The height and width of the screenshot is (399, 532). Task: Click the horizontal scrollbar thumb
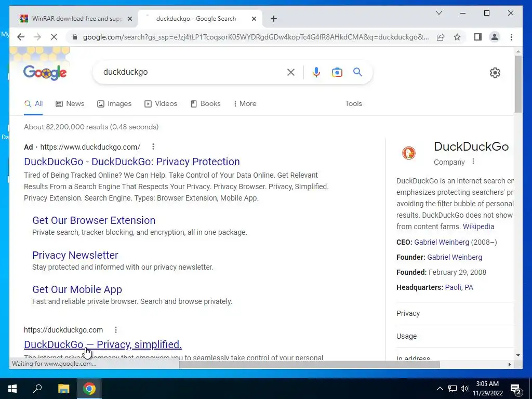pyautogui.click(x=310, y=364)
